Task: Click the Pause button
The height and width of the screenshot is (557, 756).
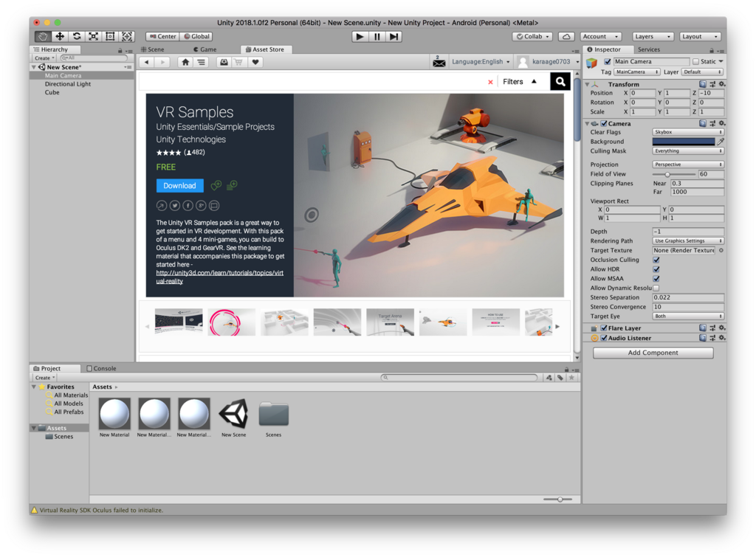Action: [377, 37]
